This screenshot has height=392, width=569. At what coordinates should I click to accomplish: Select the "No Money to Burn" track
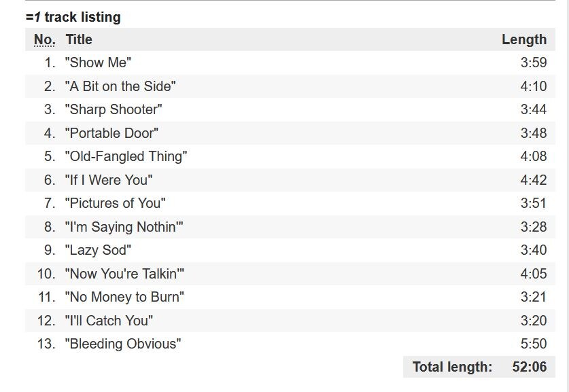124,298
